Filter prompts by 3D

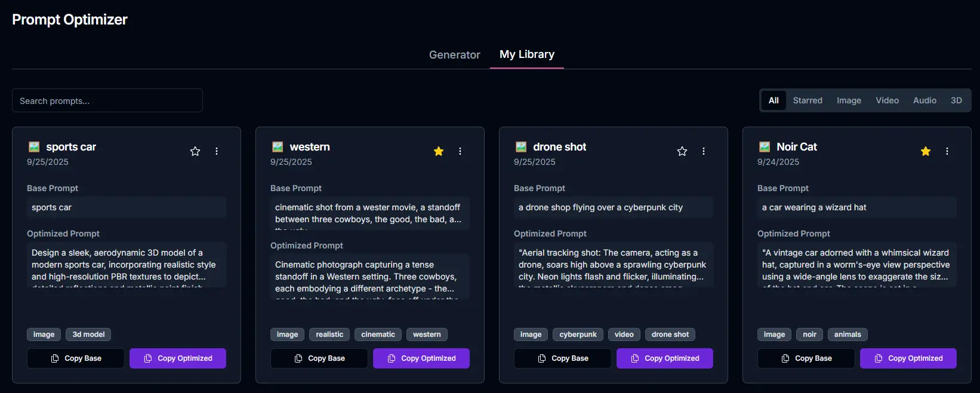956,100
